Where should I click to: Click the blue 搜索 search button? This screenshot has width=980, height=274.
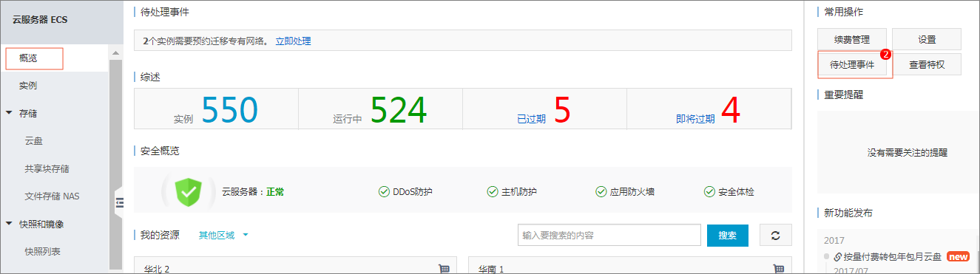728,235
